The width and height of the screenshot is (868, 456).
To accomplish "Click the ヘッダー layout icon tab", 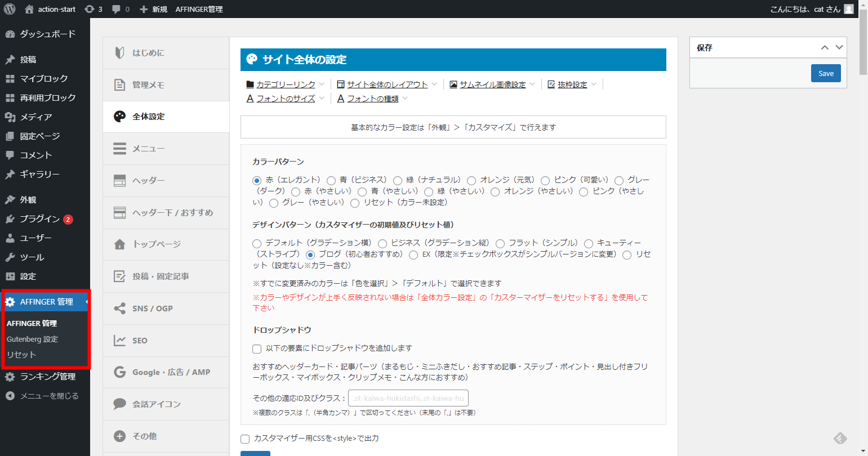I will [119, 181].
